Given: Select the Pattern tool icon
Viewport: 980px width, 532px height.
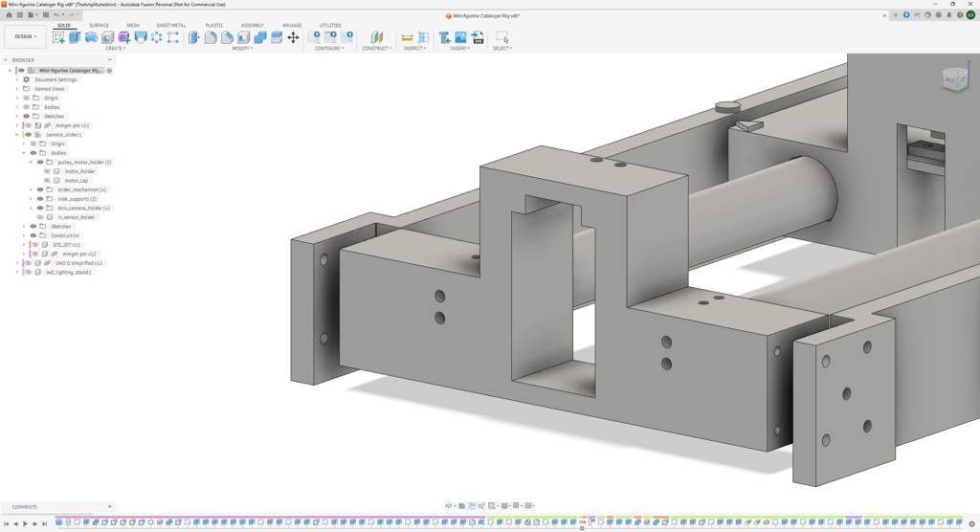Looking at the screenshot, I should pyautogui.click(x=156, y=37).
